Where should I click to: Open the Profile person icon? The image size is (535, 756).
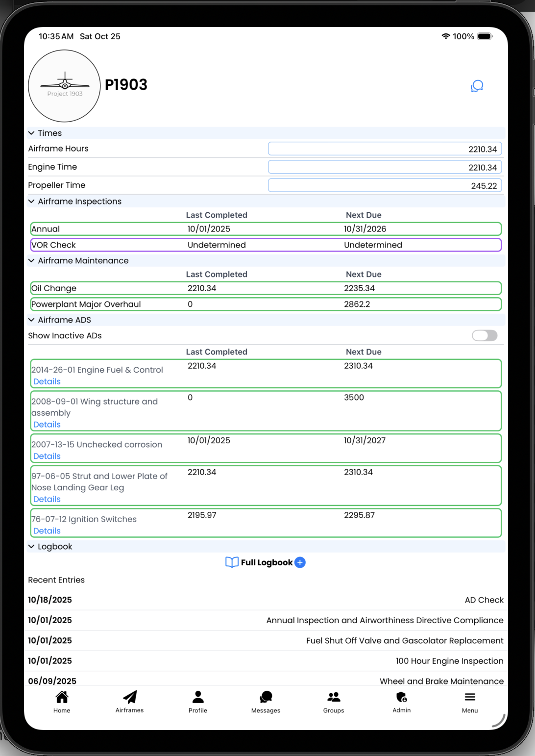pyautogui.click(x=198, y=702)
